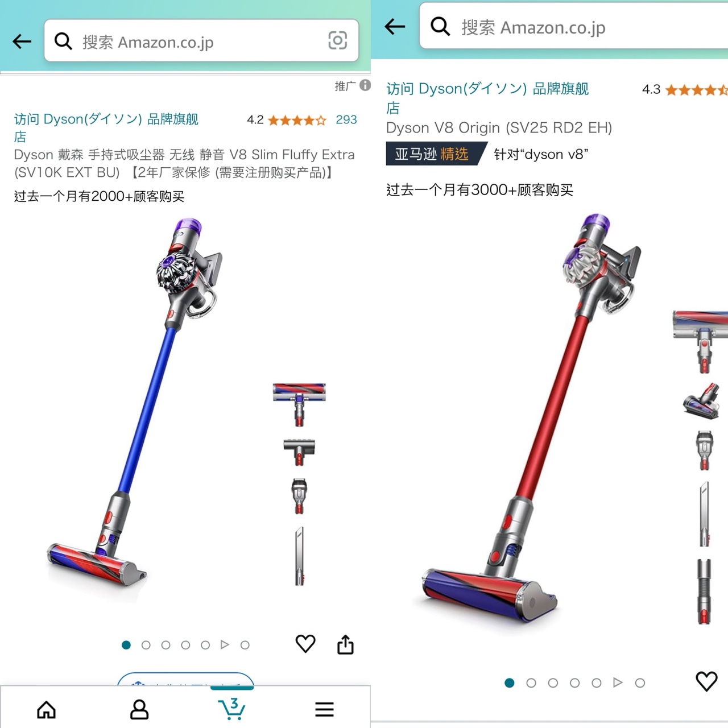Add the blue Dyson to wishlist
728x728 pixels.
pyautogui.click(x=305, y=644)
